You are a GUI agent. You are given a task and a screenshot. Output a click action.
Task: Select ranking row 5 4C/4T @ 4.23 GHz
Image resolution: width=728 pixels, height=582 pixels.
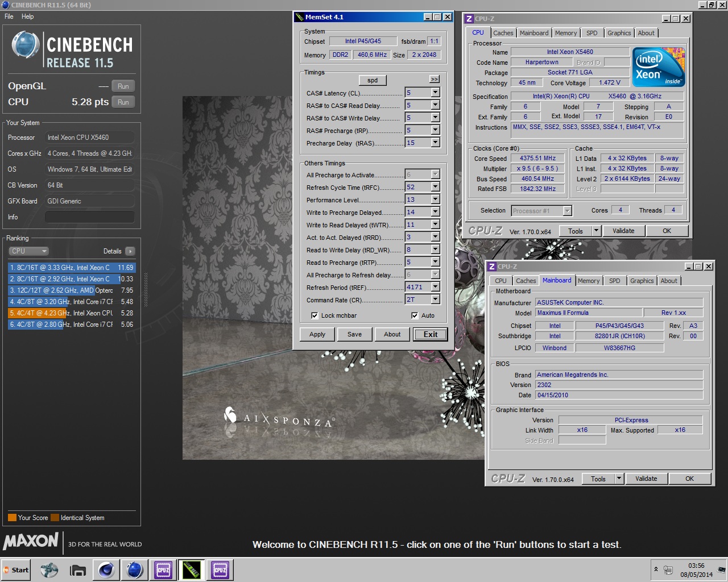pos(72,313)
